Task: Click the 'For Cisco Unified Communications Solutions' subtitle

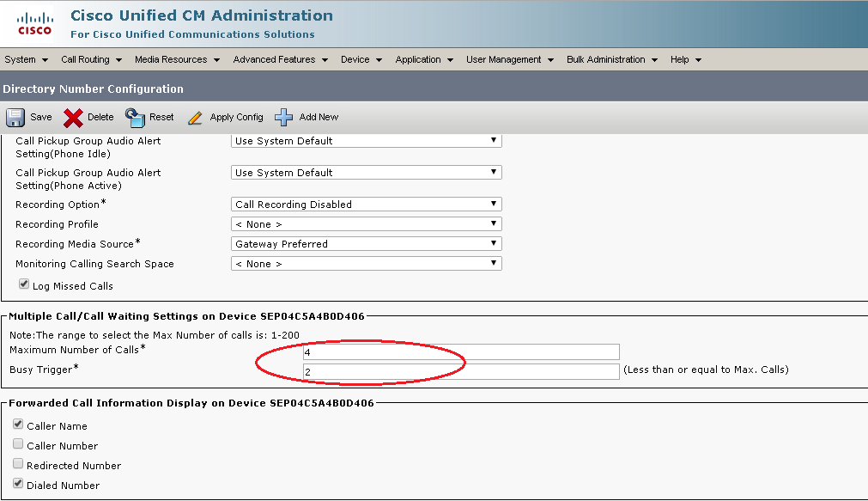Action: pyautogui.click(x=192, y=34)
